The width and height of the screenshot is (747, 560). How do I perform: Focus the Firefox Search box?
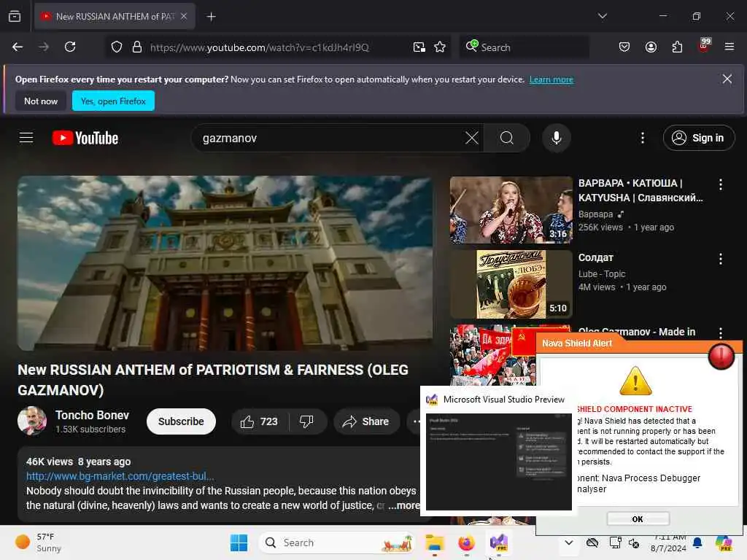click(524, 47)
